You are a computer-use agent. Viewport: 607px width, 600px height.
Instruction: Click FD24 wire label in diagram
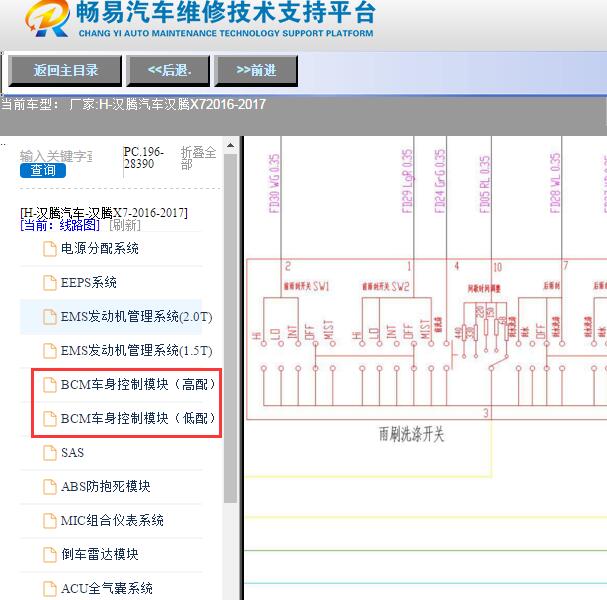point(440,181)
